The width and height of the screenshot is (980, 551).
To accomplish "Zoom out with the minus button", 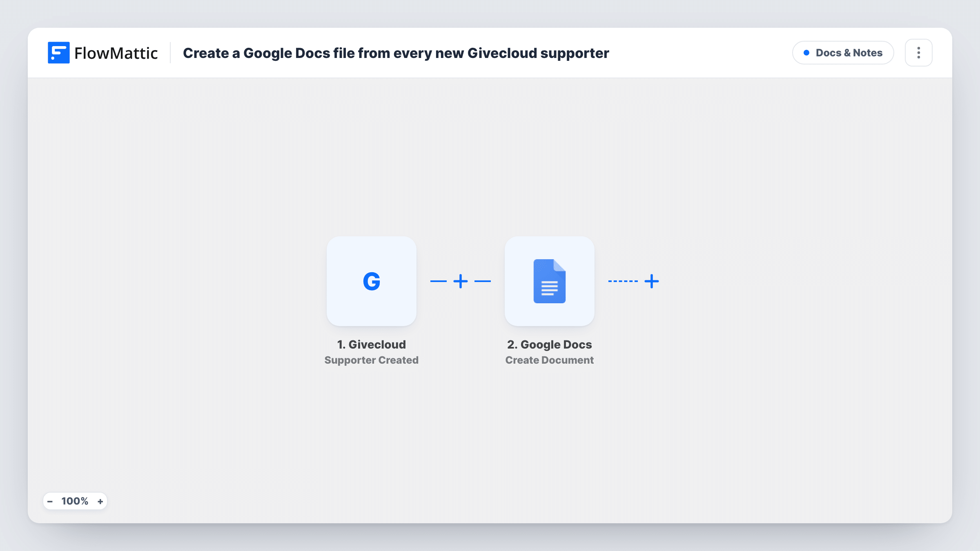I will tap(50, 501).
